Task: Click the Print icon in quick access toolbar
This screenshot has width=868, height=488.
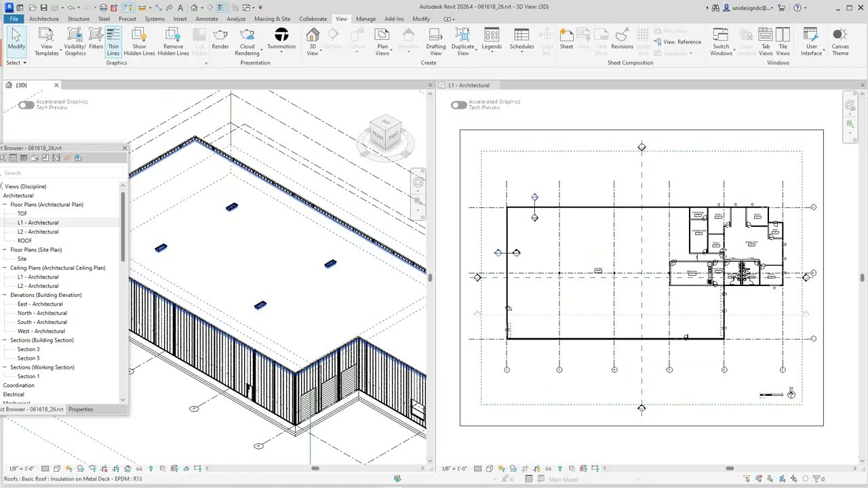Action: (x=103, y=7)
